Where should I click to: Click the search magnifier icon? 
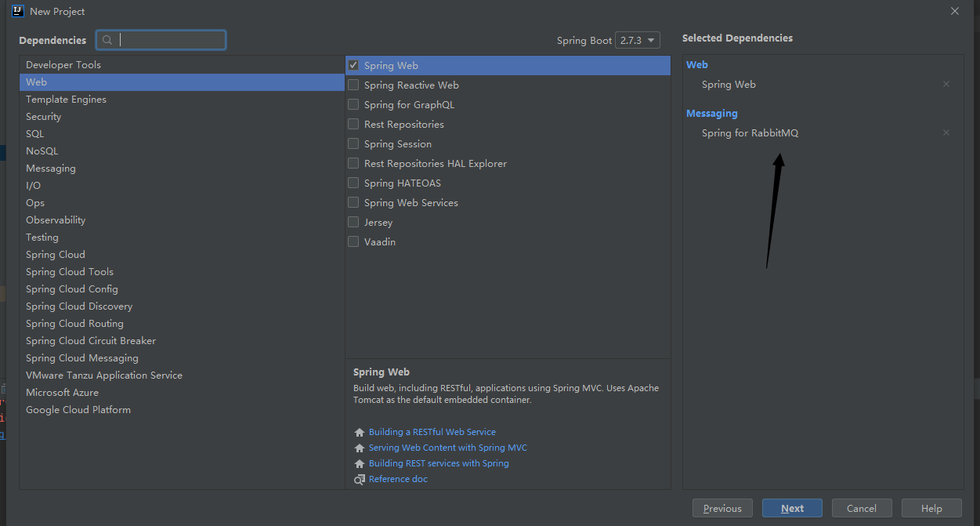coord(108,40)
